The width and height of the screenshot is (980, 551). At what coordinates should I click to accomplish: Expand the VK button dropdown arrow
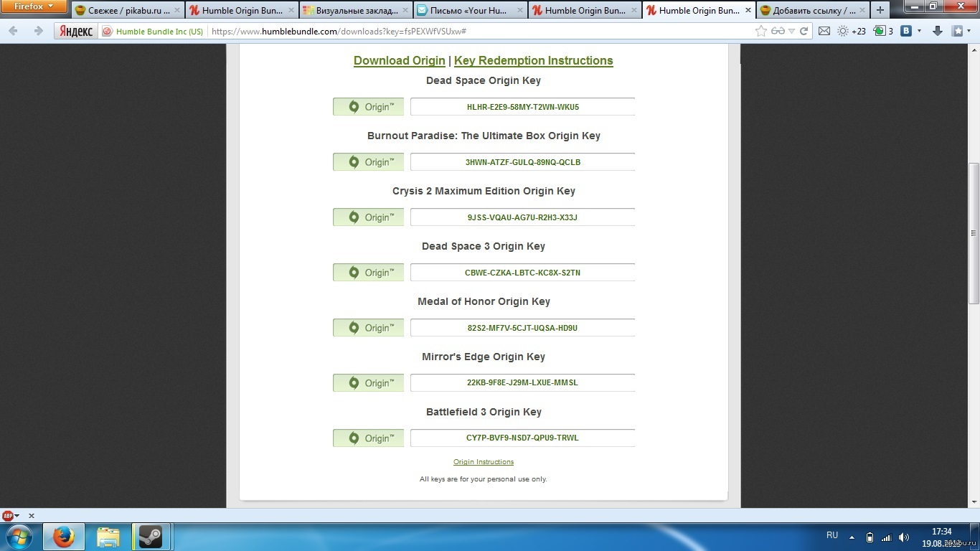(919, 32)
